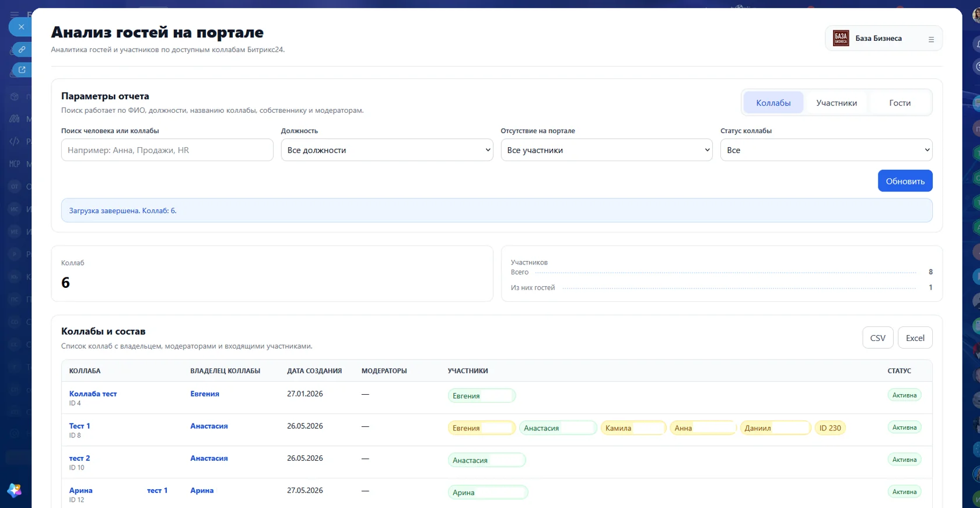The height and width of the screenshot is (508, 980).
Task: Click the УЧАСТНИКИ column header
Action: coord(468,371)
